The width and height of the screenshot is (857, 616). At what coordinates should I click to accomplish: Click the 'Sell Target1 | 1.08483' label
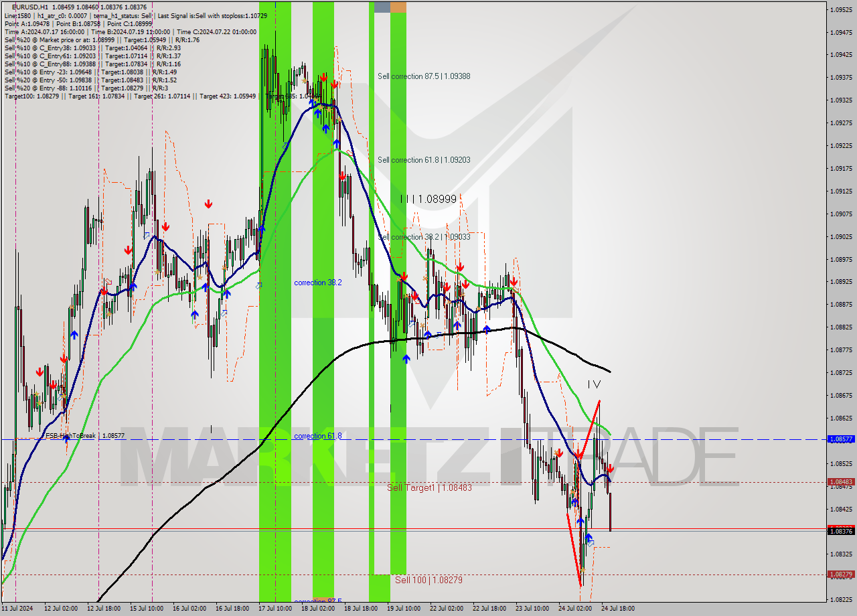click(x=429, y=487)
